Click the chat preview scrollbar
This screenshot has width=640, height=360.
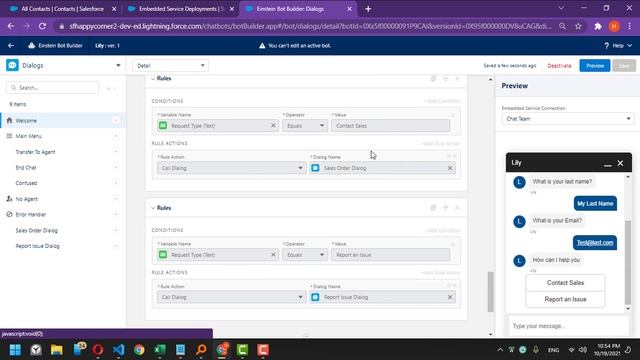point(628,262)
